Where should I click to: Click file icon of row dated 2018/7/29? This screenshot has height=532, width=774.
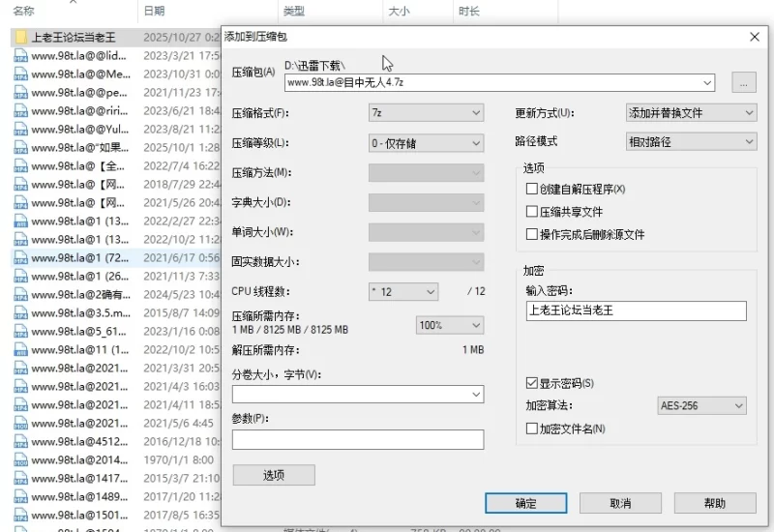[20, 184]
